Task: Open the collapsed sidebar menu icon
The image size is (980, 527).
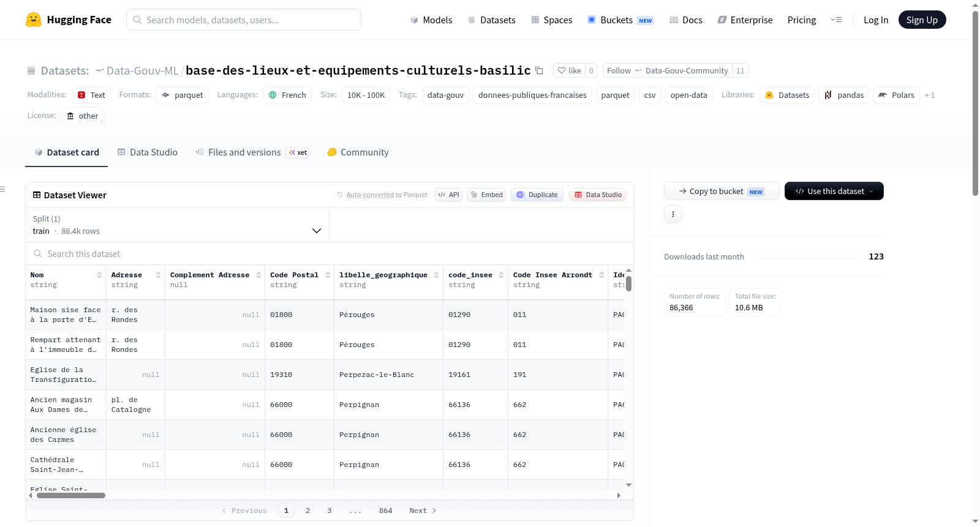Action: 2,189
